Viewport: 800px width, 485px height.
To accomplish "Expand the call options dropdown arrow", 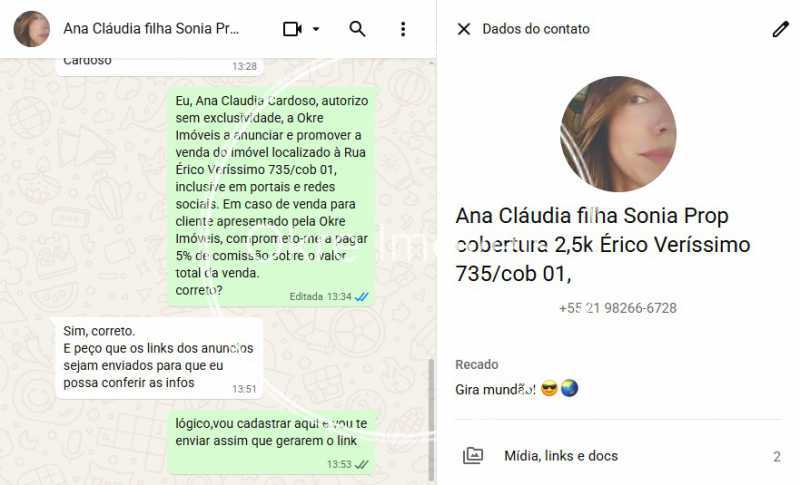I will point(316,29).
